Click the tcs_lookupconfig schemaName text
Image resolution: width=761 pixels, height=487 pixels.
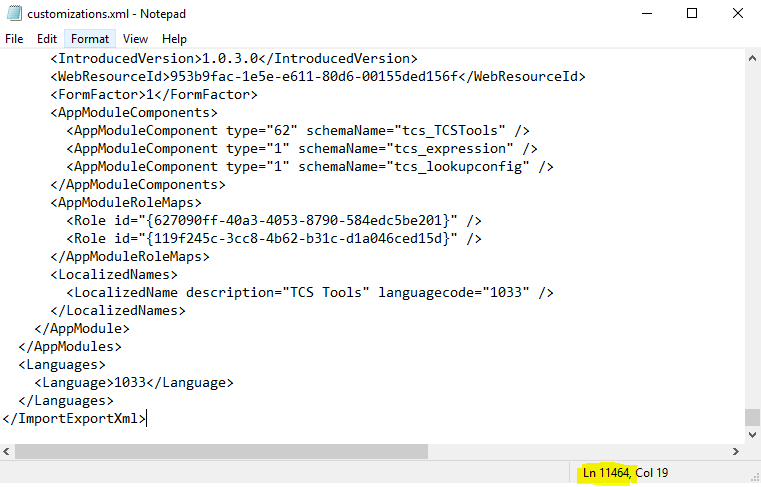[x=468, y=167]
